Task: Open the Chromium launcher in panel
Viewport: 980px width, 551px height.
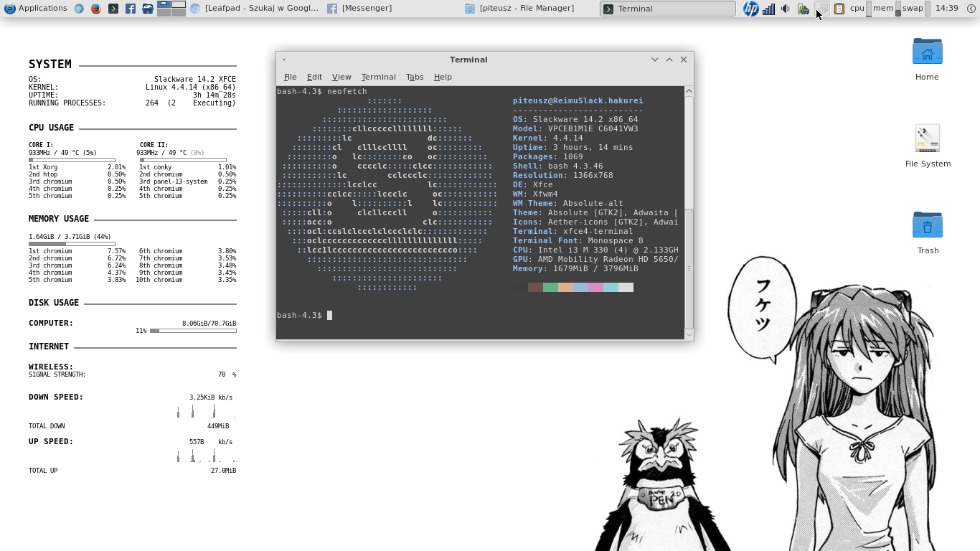Action: click(79, 9)
